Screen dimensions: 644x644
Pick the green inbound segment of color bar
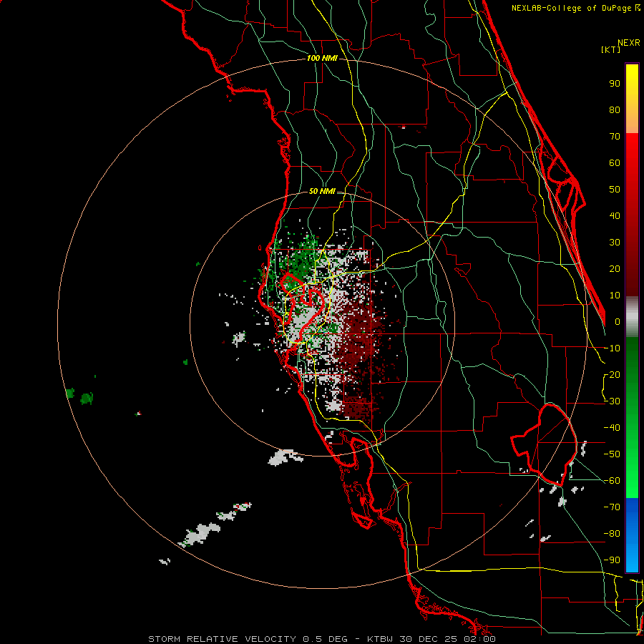[632, 417]
